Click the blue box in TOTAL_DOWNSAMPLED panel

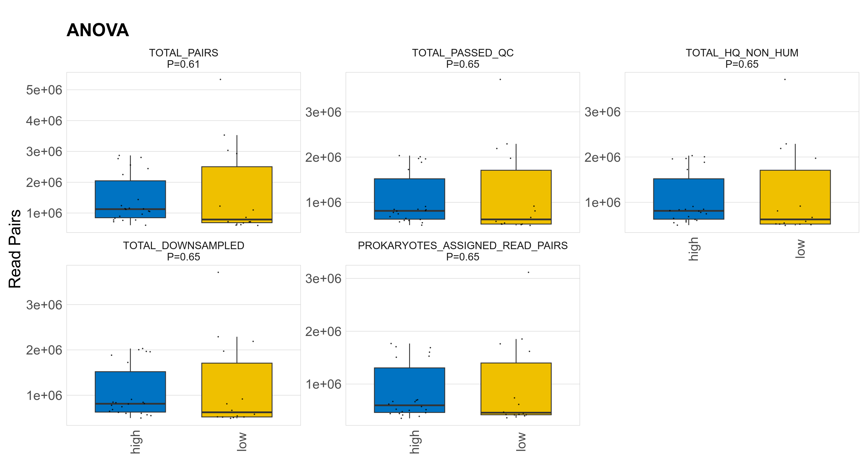[130, 387]
